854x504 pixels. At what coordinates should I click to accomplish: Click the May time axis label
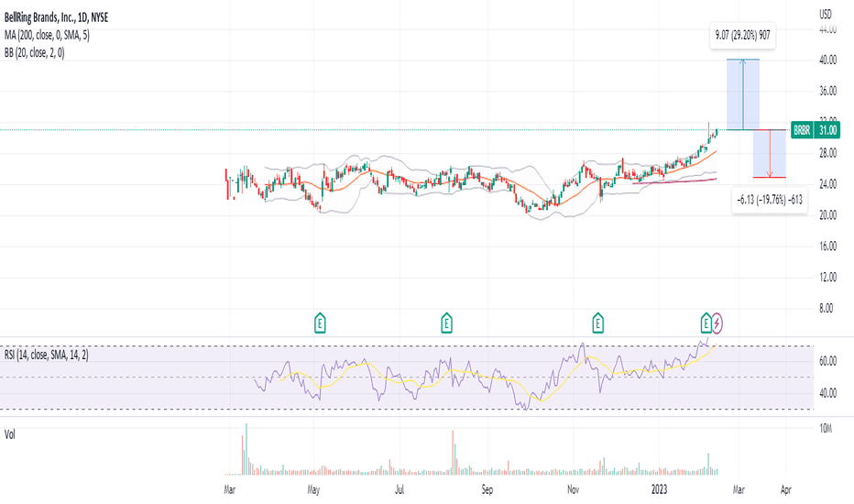pos(313,490)
